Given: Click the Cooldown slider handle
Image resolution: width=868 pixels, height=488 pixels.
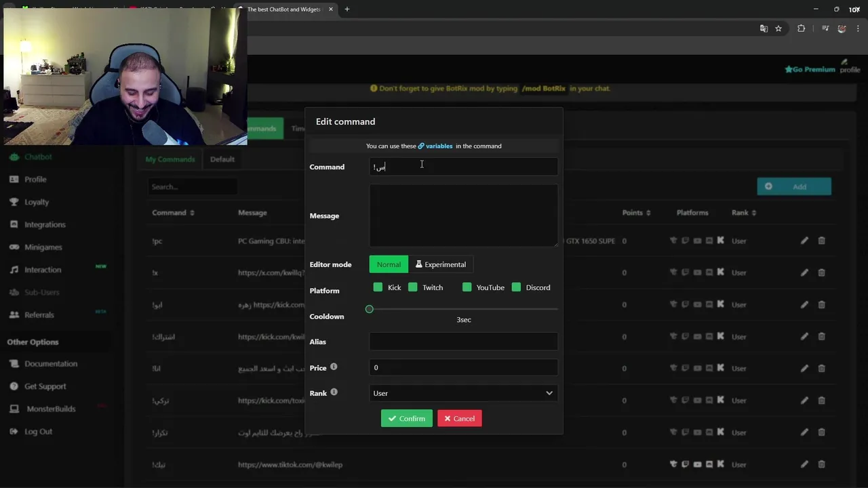Looking at the screenshot, I should click(x=370, y=309).
